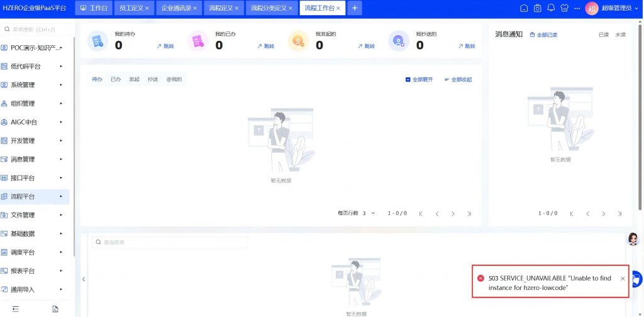Click the 菜单搜索 sidebar search field
The width and height of the screenshot is (644, 317).
click(36, 29)
